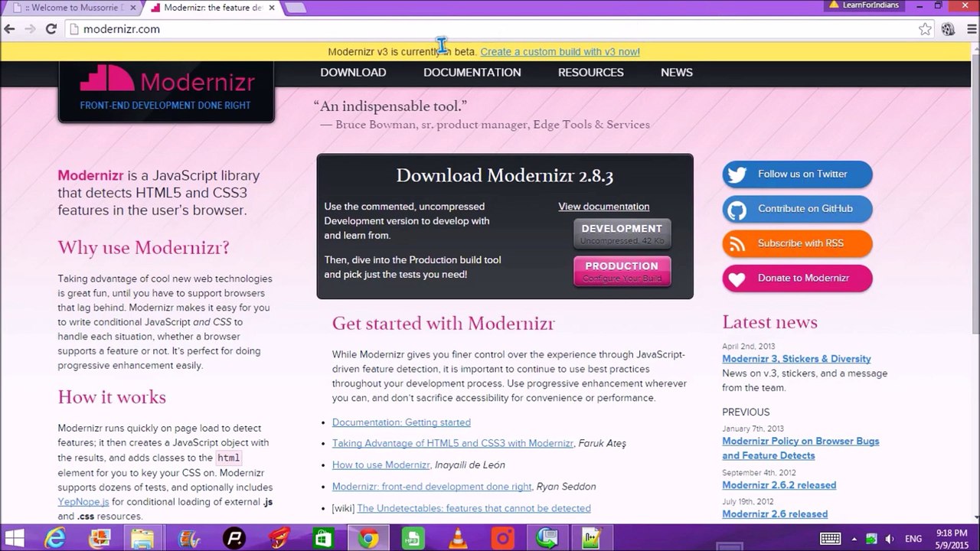This screenshot has width=980, height=551.
Task: Click the 'Why use Modernizr?' heading
Action: pyautogui.click(x=143, y=248)
